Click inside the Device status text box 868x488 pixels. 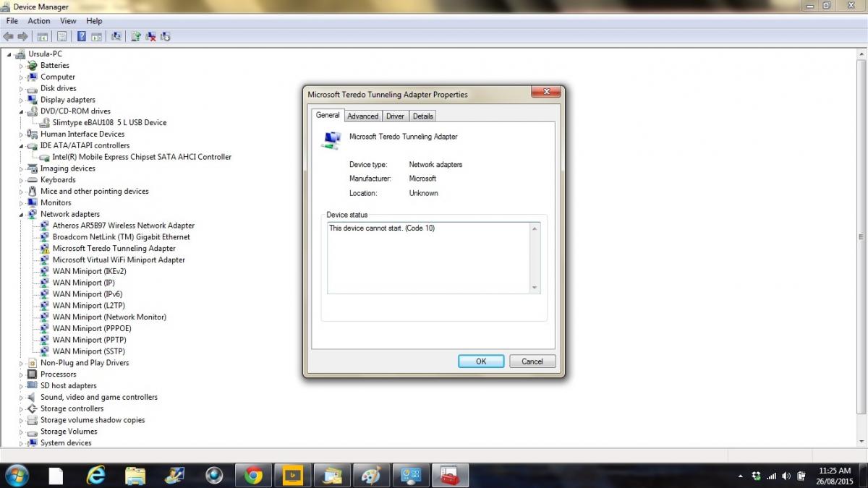[x=428, y=258]
